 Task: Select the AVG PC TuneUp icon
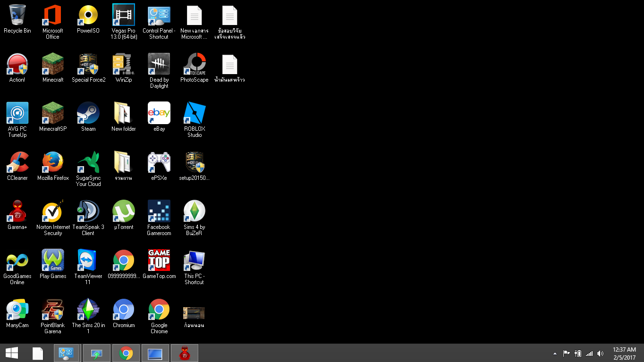point(17,113)
